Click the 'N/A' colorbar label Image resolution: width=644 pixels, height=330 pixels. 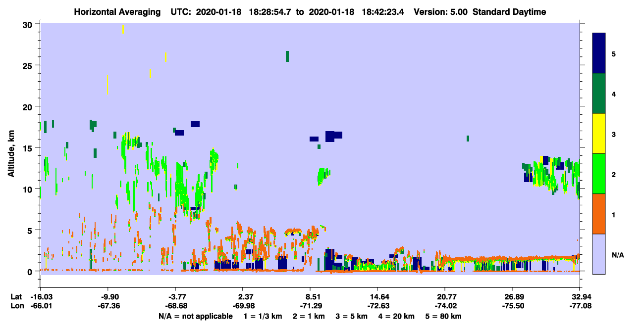coord(617,255)
